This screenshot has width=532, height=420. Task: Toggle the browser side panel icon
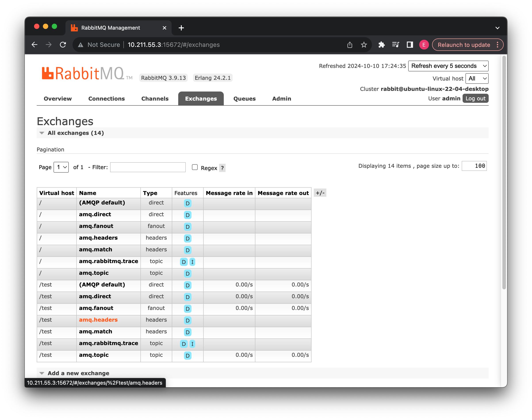[x=410, y=45]
